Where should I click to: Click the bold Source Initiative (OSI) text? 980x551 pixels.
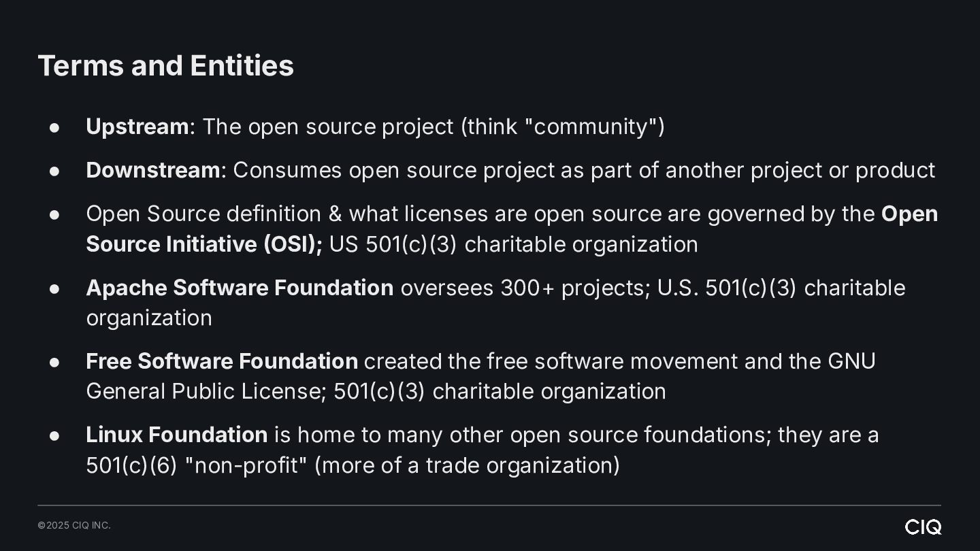coord(203,244)
